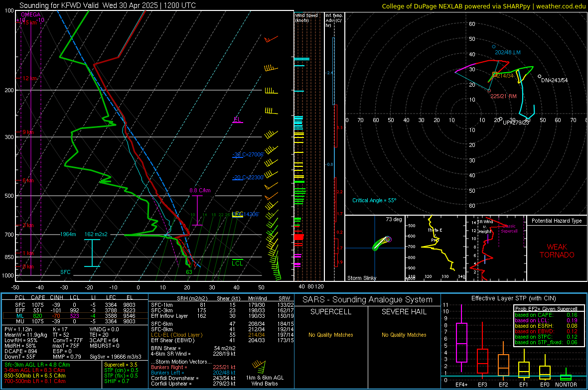Click the "8.8 C/km" lapse rate label
This screenshot has width=588, height=390.
(x=200, y=190)
